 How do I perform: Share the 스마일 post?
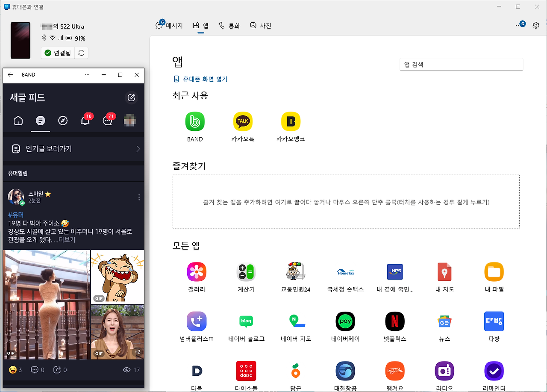60,370
